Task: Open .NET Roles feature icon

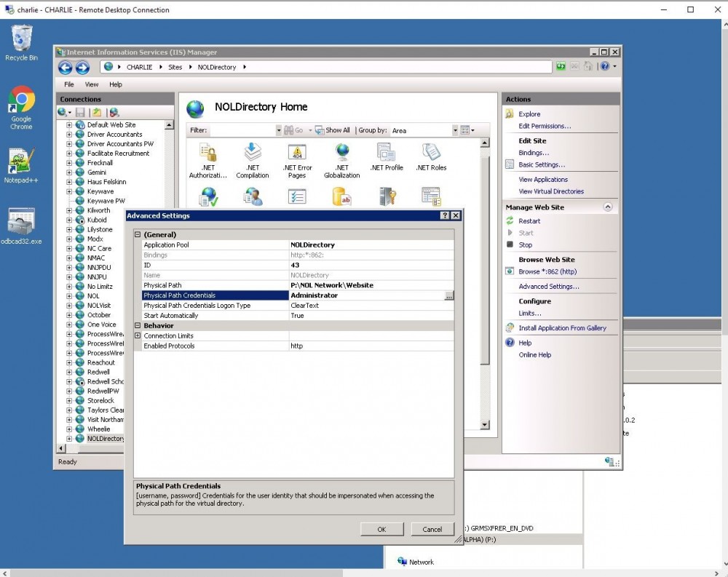Action: tap(431, 157)
